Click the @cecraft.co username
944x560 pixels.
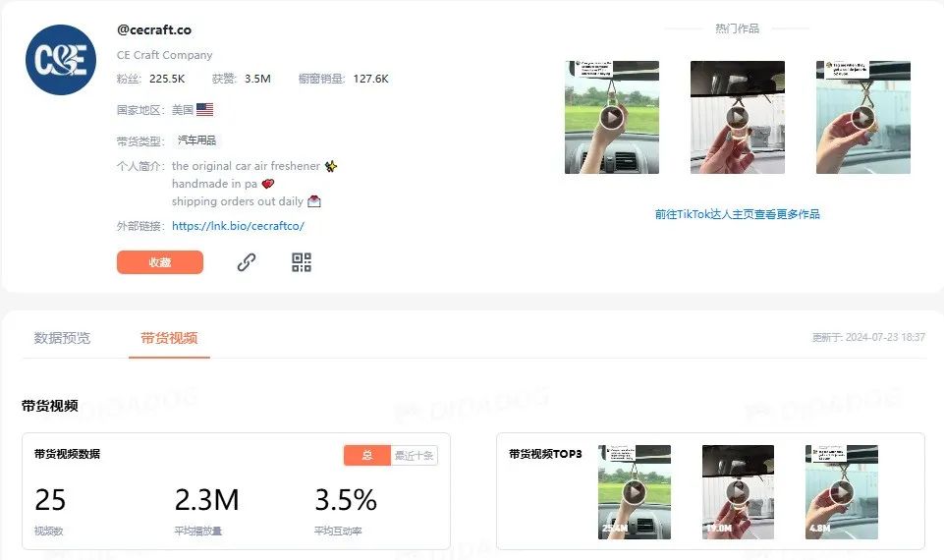(x=154, y=29)
